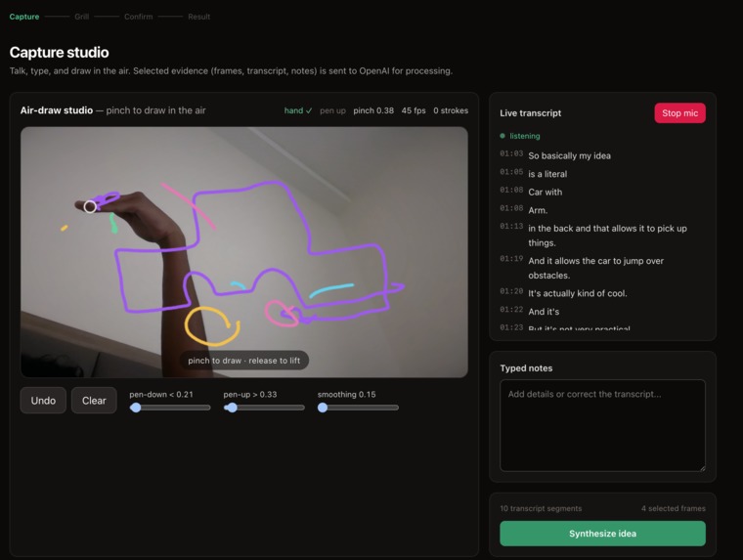The image size is (743, 560).
Task: Click the air-draw camera canvas
Action: tap(244, 252)
